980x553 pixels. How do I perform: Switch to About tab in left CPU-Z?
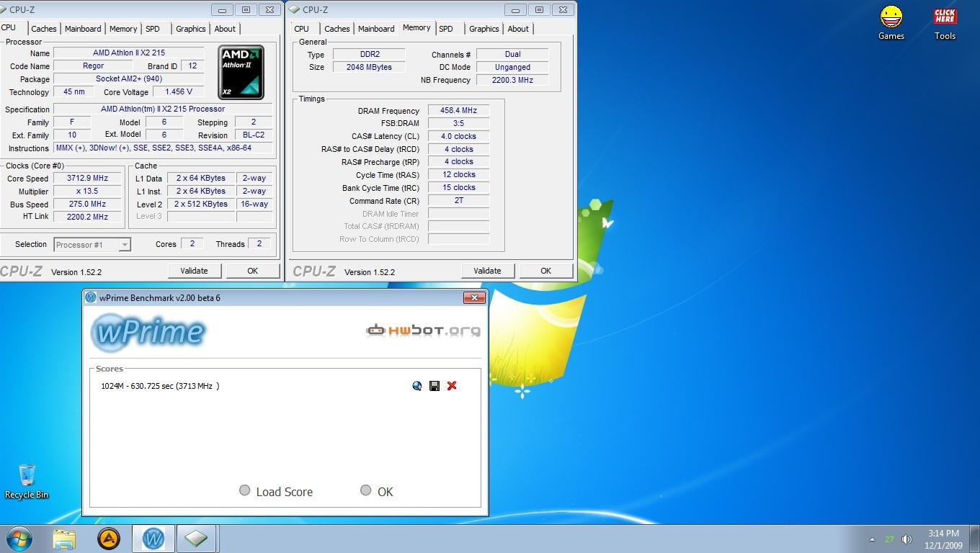tap(225, 29)
